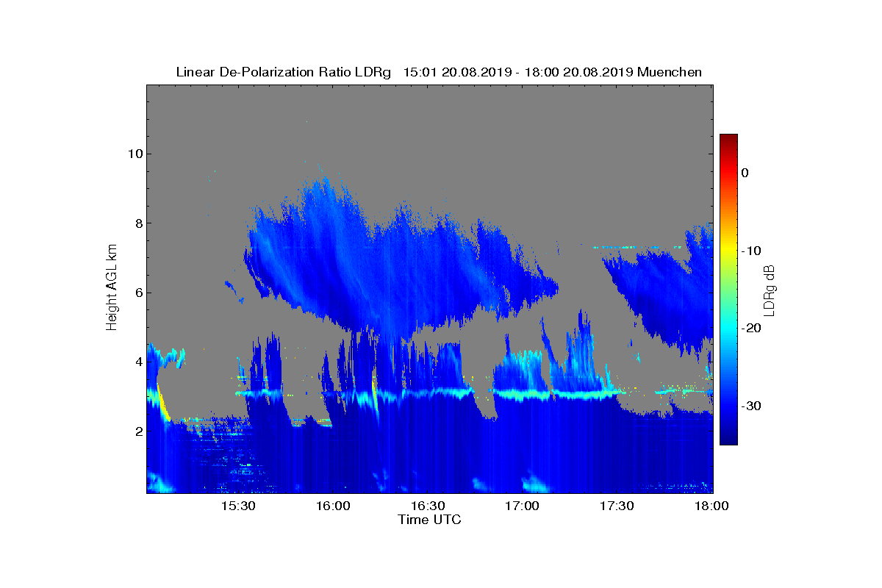The image size is (882, 588).
Task: Click the dark red top of the colorbar
Action: (x=728, y=140)
